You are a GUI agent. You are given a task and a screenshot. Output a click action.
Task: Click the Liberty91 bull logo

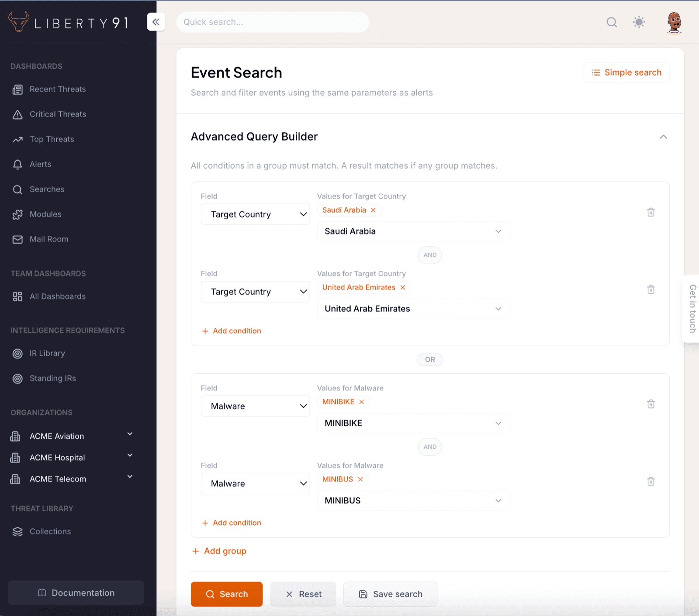coord(19,22)
